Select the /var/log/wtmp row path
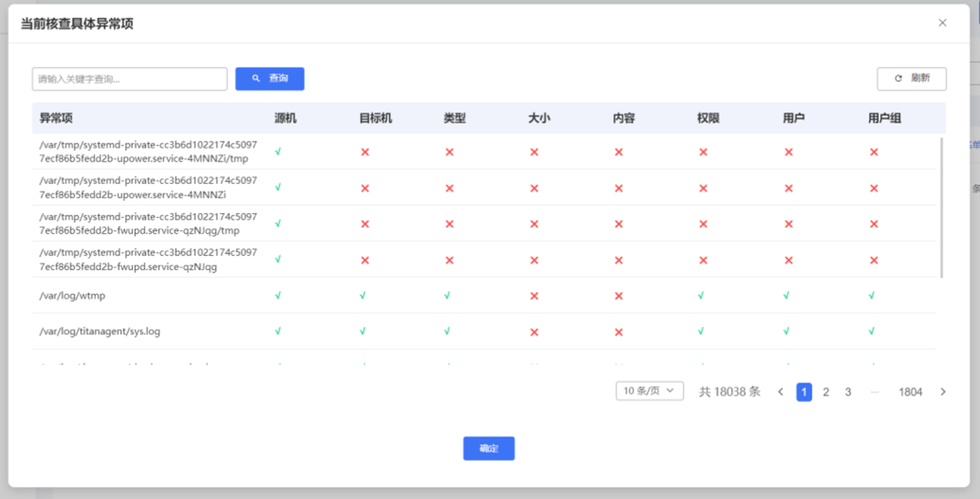 [x=72, y=295]
